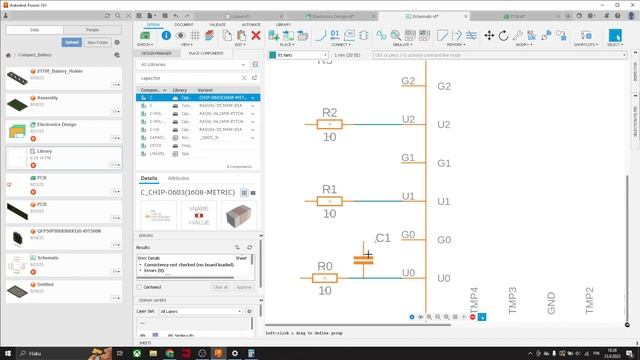
Task: Click the command line input field
Action: [x=500, y=55]
